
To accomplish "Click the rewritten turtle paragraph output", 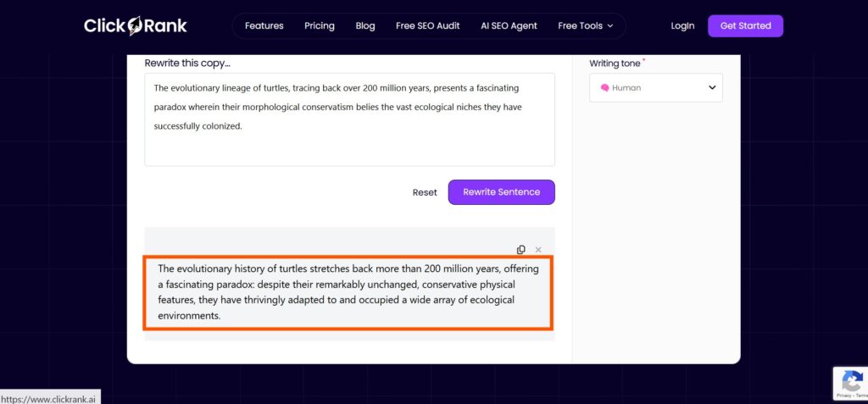I will pos(348,293).
